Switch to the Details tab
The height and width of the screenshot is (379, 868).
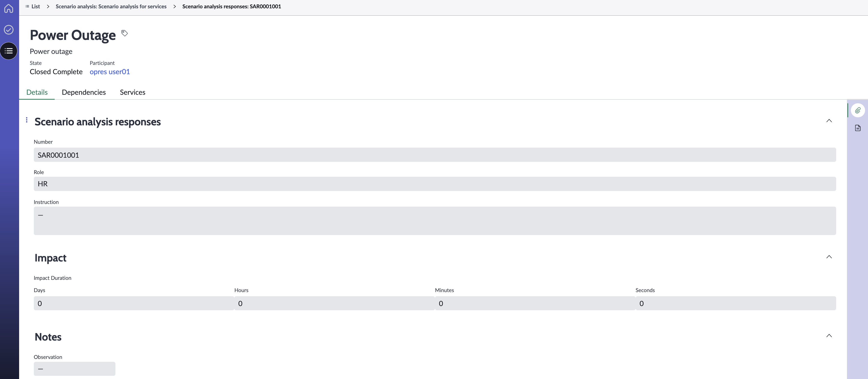37,92
